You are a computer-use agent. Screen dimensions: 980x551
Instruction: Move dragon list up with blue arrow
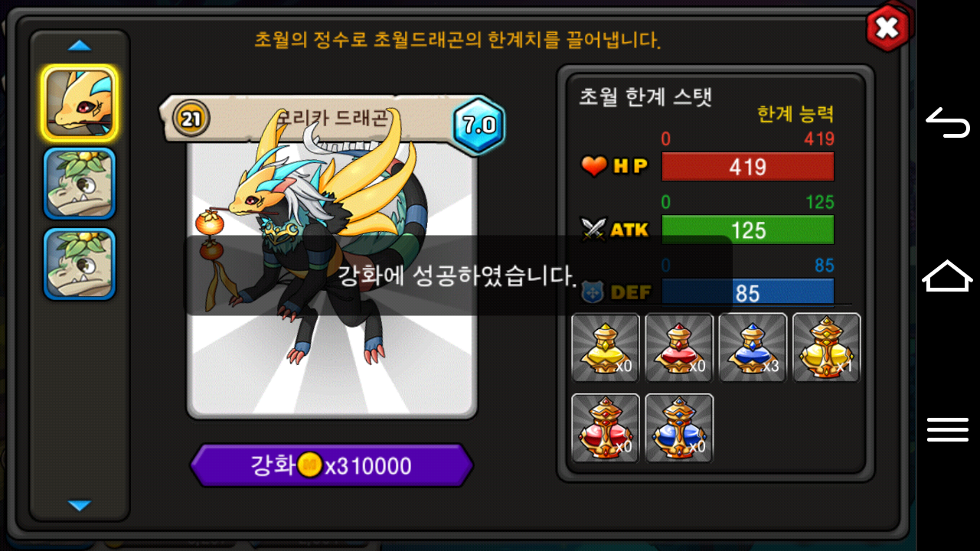pyautogui.click(x=80, y=46)
